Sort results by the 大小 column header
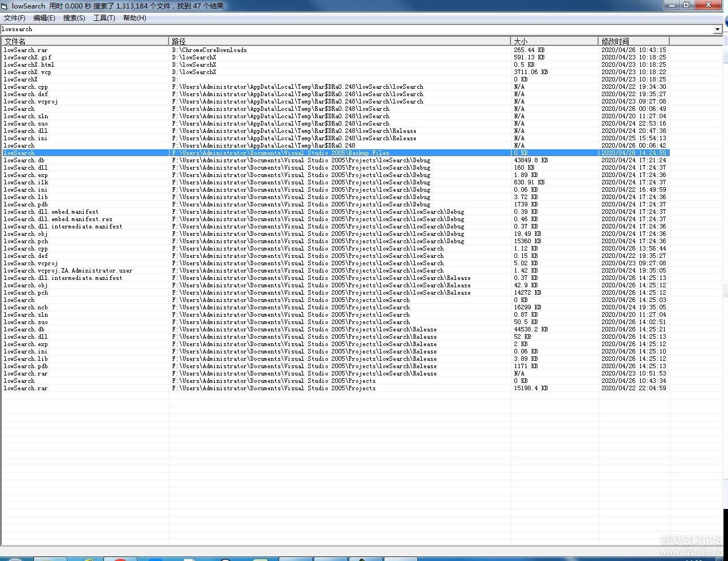Screen dimensions: 728x561 (x=554, y=41)
